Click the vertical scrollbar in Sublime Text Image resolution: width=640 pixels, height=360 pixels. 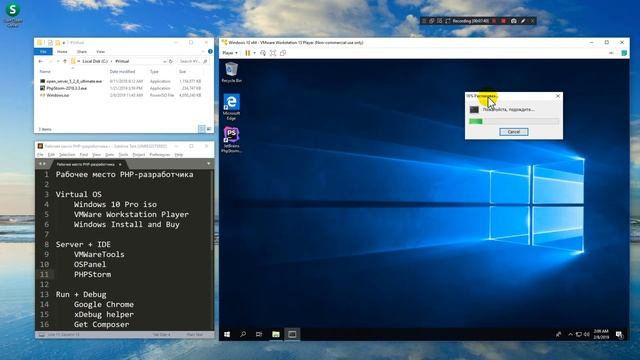coord(212,210)
